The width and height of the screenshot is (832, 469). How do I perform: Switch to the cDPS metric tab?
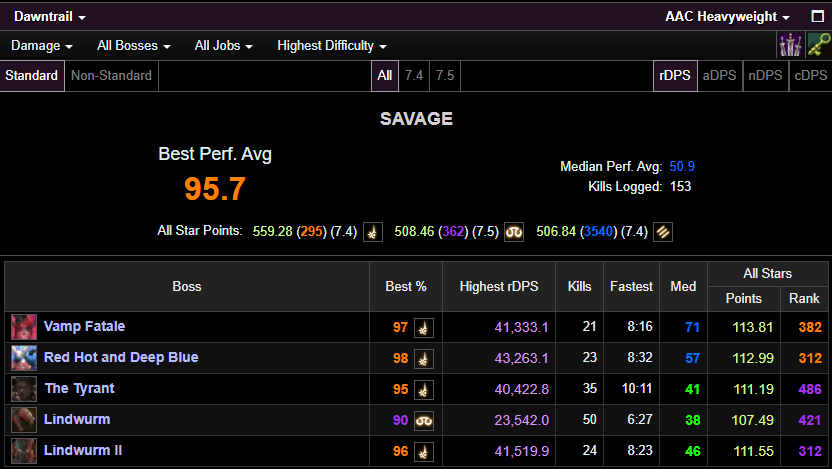811,76
